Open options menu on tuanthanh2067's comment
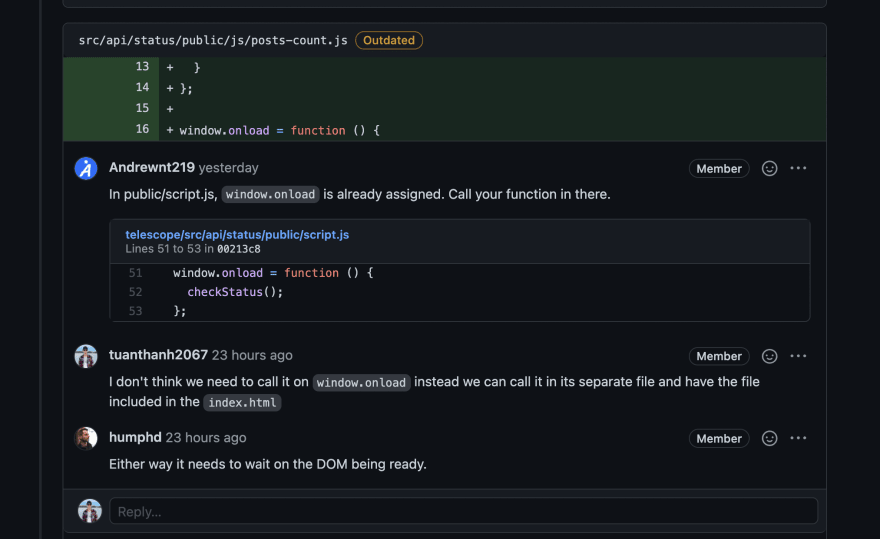Viewport: 880px width, 539px height. [x=798, y=356]
